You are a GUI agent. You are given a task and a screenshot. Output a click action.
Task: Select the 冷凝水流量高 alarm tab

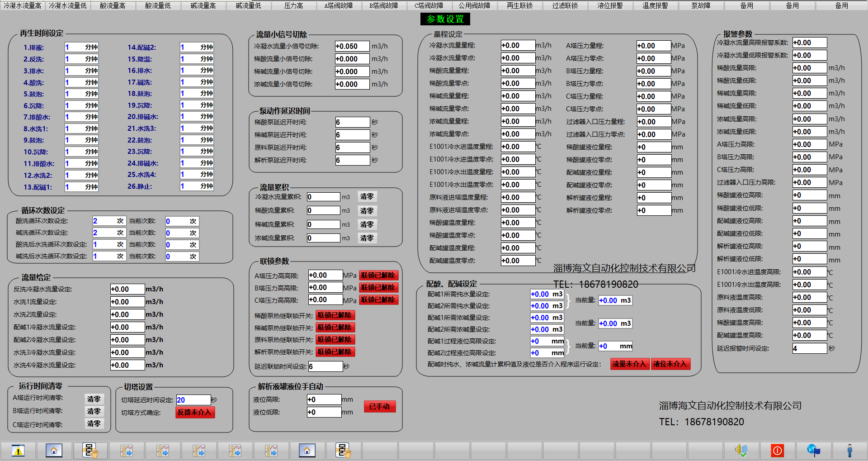[23, 5]
